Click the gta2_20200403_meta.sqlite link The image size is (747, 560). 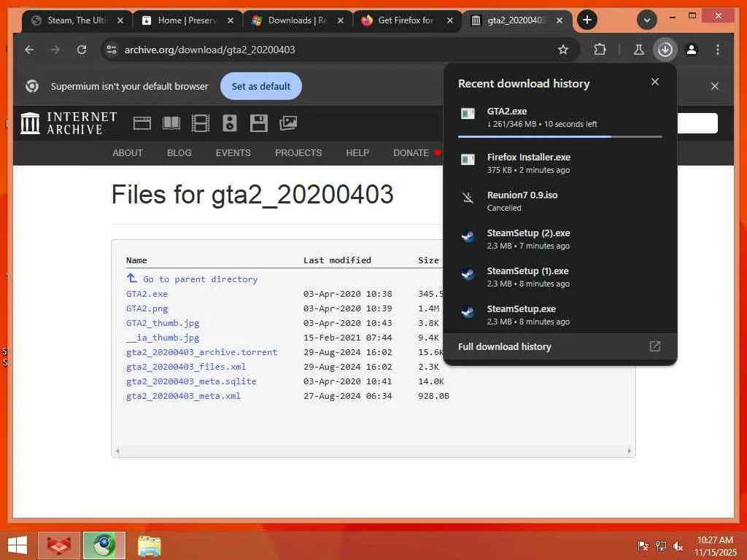coord(191,381)
